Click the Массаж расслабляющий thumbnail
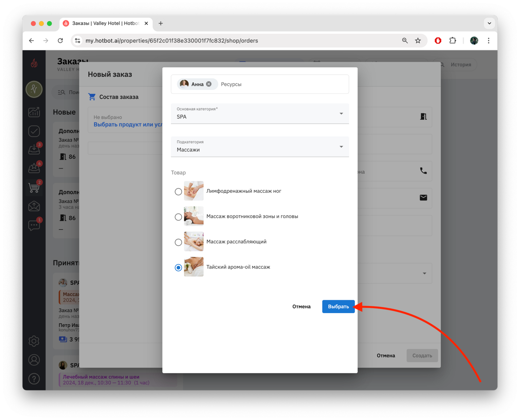The width and height of the screenshot is (520, 420). (194, 242)
